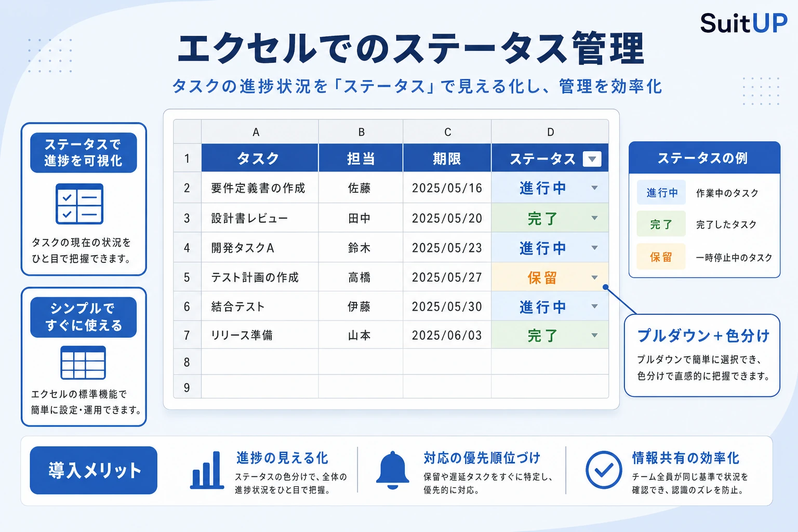Click the 導入メリット button
Image resolution: width=798 pixels, height=532 pixels.
click(94, 470)
